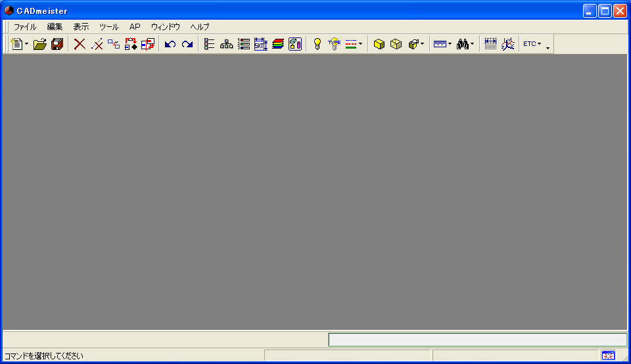Screen dimensions: 631x364
Task: Save using the floppy disks icon
Action: click(x=57, y=44)
